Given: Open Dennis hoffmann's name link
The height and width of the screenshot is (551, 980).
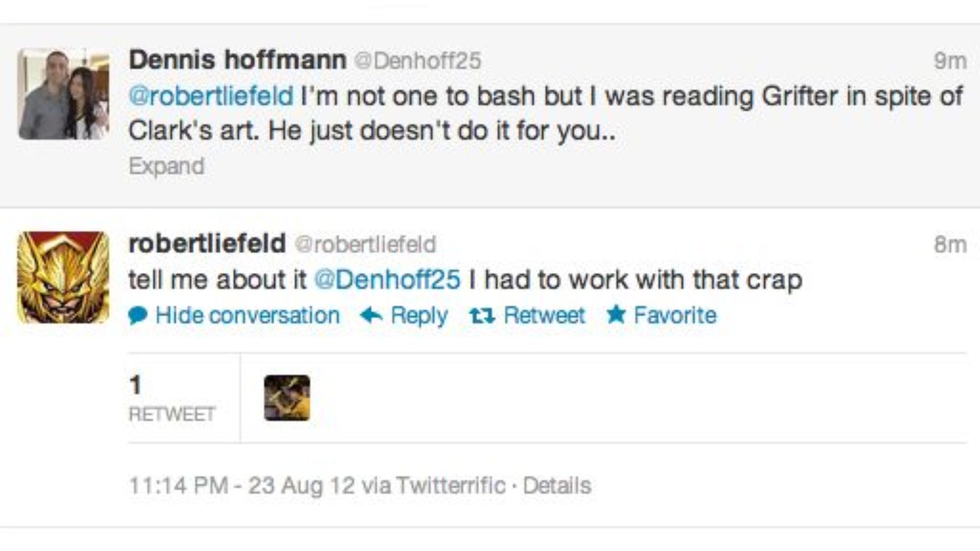Looking at the screenshot, I should pos(238,60).
